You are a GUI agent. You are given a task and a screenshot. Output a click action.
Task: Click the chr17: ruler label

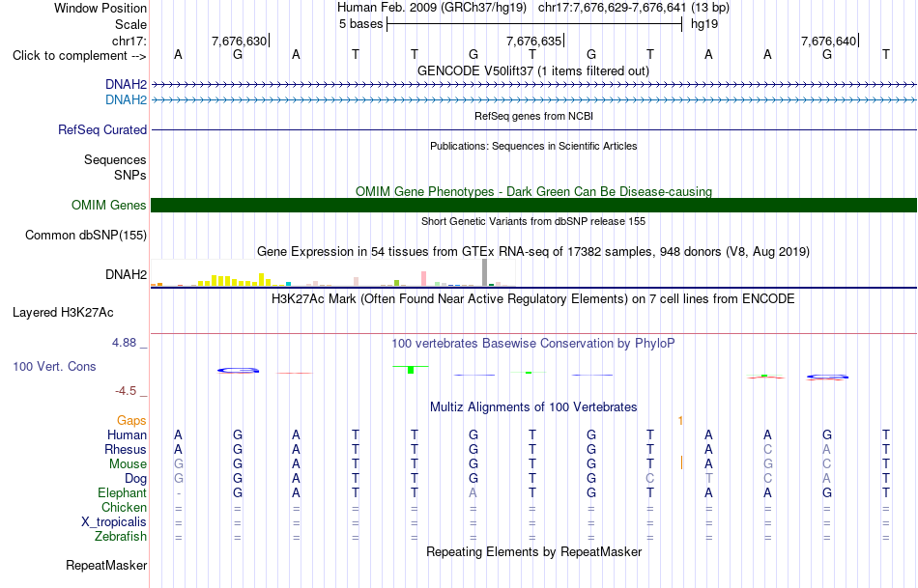tap(129, 41)
